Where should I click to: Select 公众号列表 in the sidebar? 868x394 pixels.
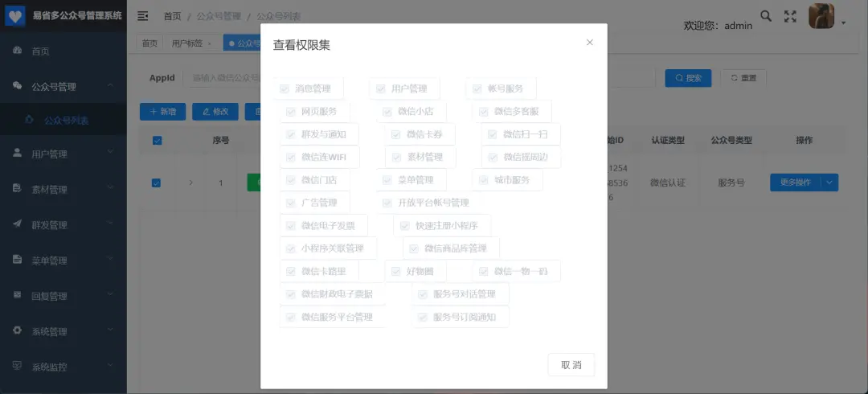pos(63,120)
